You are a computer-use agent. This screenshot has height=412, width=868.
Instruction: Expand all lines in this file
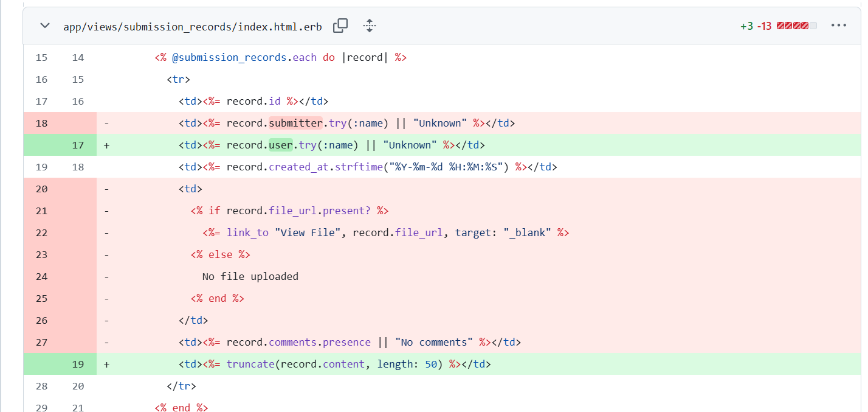[370, 26]
